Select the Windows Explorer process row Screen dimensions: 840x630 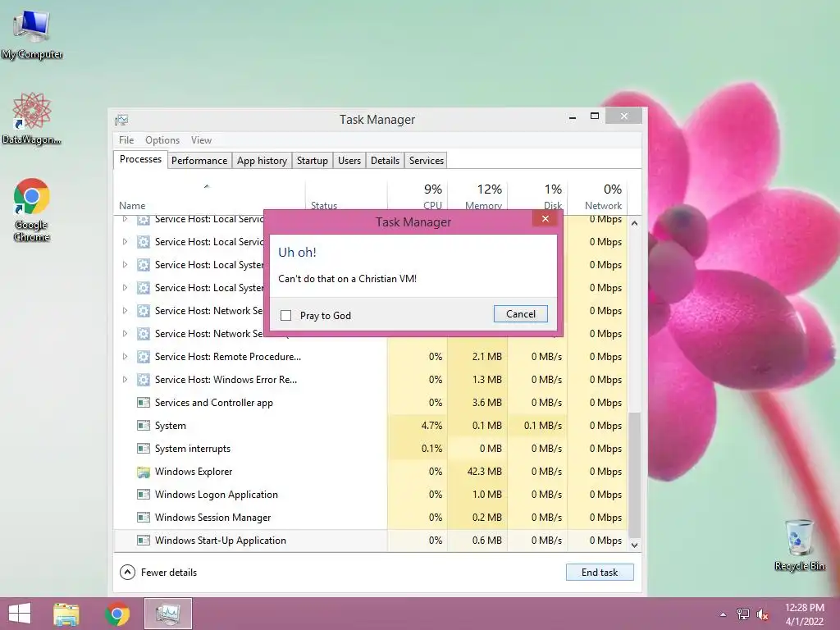tap(371, 472)
